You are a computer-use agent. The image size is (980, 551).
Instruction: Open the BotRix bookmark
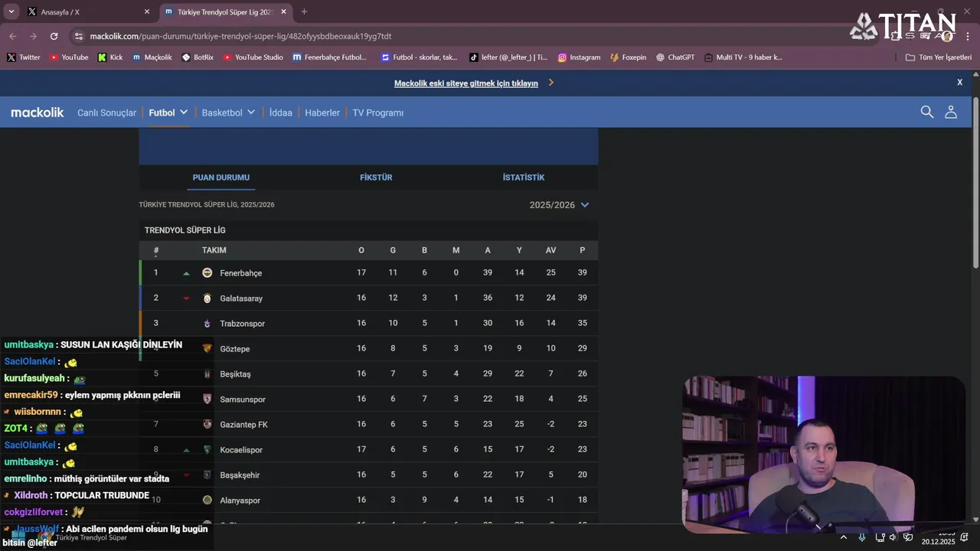point(198,57)
